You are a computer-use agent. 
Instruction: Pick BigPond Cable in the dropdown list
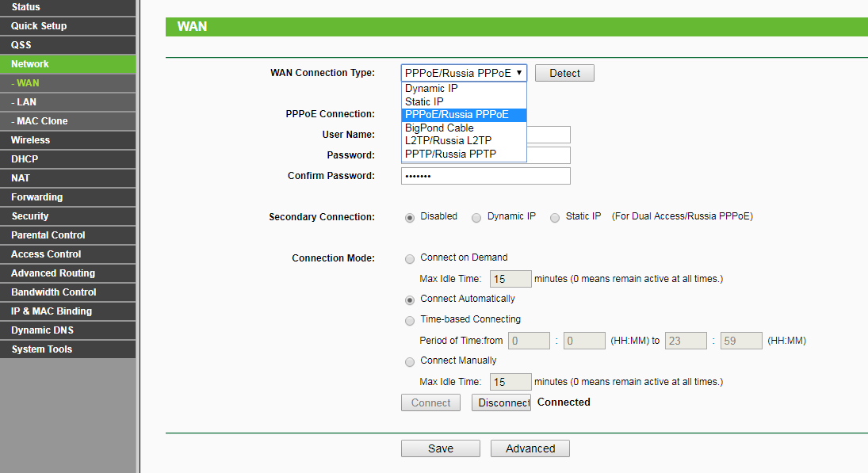pos(439,128)
